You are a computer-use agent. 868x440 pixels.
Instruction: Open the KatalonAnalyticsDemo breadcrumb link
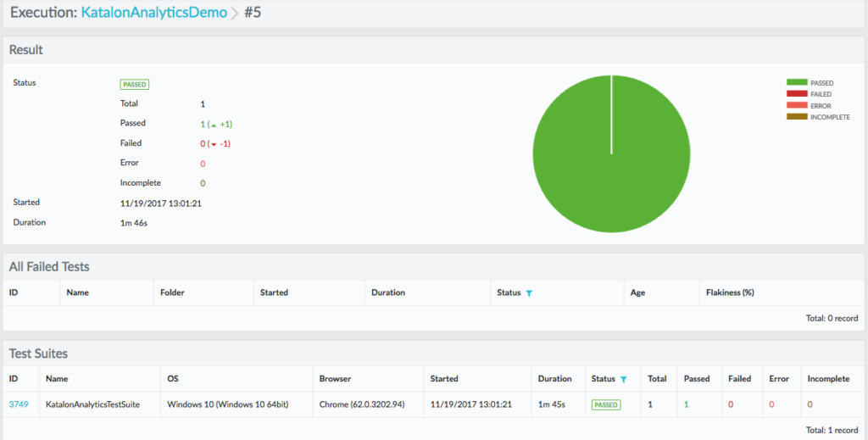(154, 12)
